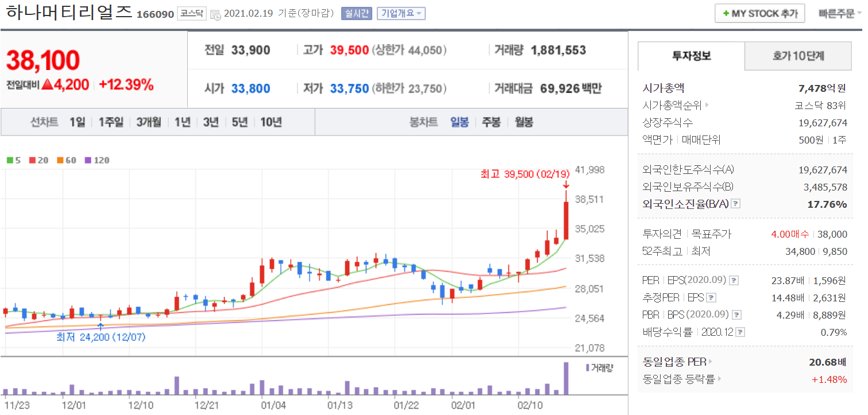Select the 1년 line chart period
The image size is (868, 415).
pos(182,122)
